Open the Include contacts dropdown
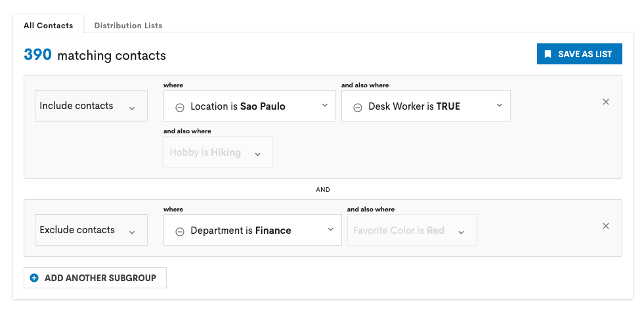644x310 pixels. point(91,106)
